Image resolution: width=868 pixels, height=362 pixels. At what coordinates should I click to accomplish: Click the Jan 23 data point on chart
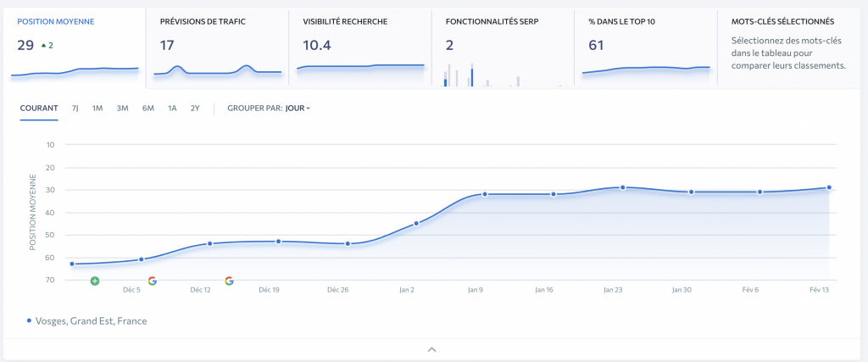(x=623, y=187)
